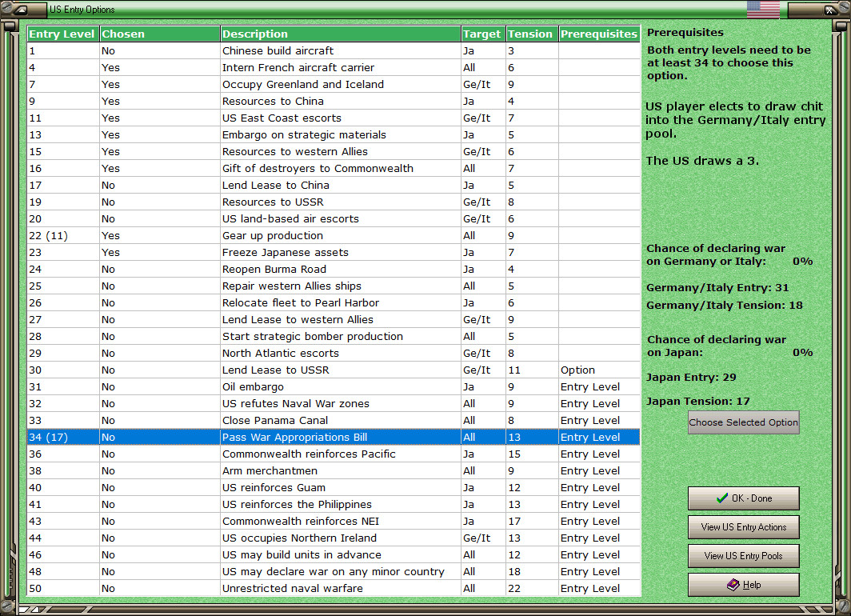The image size is (851, 616).
Task: Click the Description column header
Action: point(341,34)
